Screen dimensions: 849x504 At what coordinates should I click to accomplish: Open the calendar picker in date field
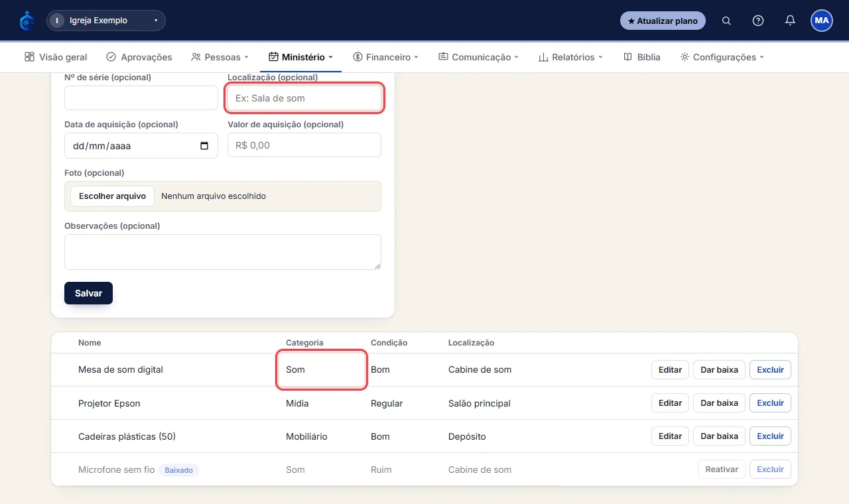click(204, 146)
